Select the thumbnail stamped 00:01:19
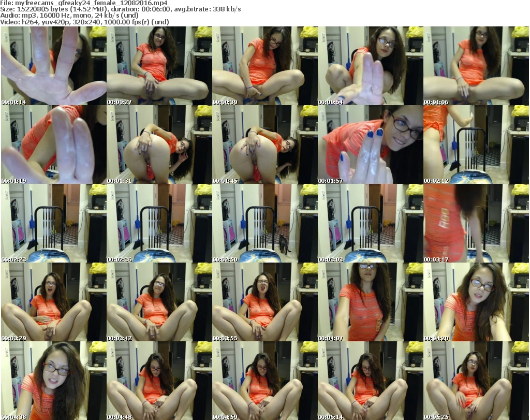The height and width of the screenshot is (420, 530). [54, 144]
